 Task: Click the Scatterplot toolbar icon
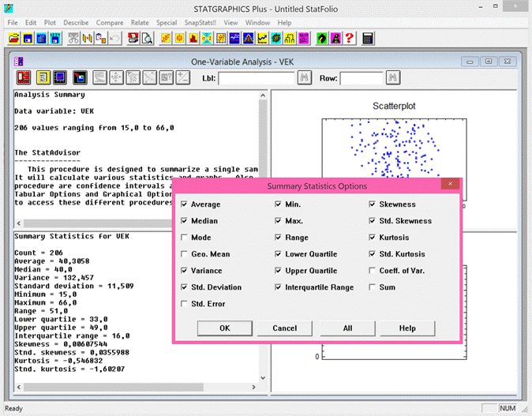pos(165,39)
